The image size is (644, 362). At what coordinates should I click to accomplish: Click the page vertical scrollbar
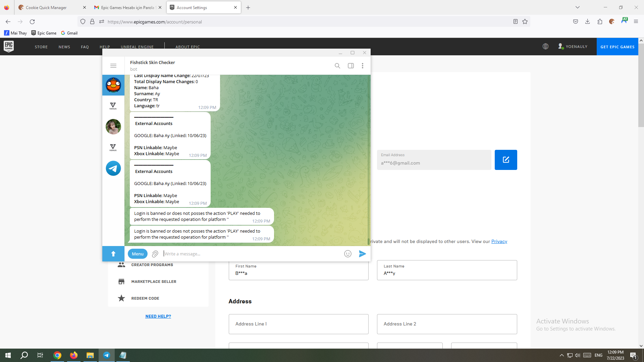(x=641, y=85)
